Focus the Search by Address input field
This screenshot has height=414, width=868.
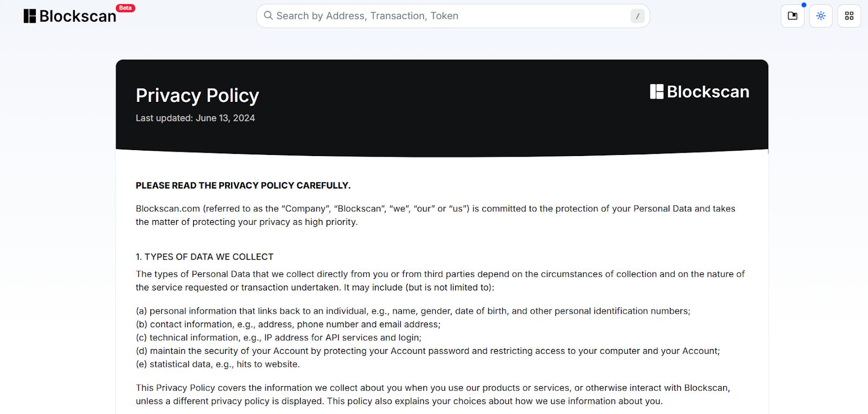tap(434, 16)
